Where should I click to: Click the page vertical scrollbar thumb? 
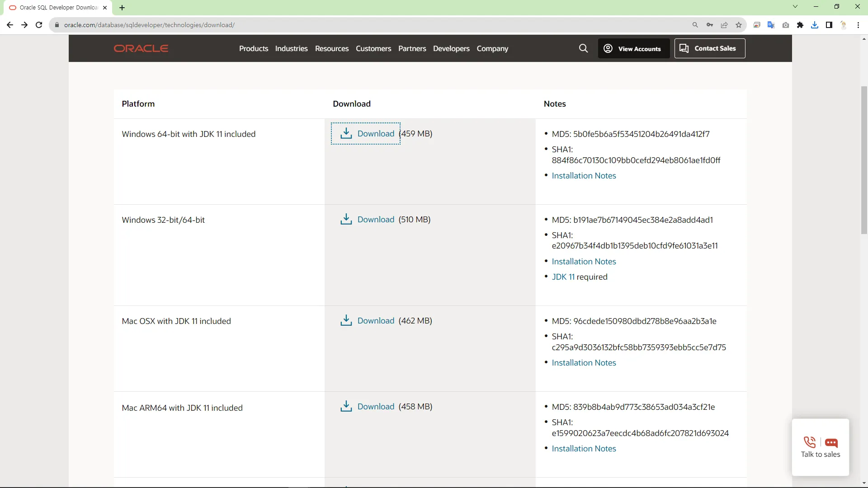[864, 160]
